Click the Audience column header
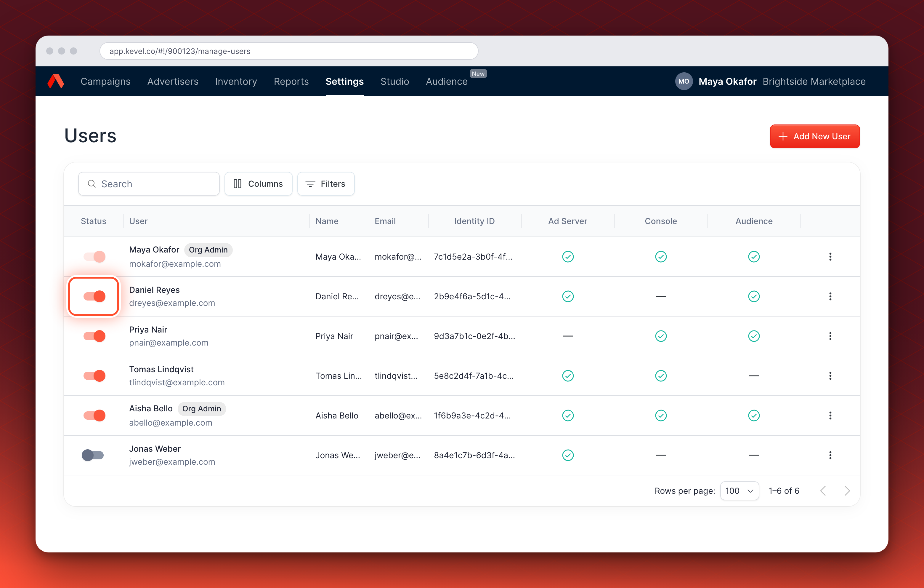The height and width of the screenshot is (588, 924). [754, 221]
